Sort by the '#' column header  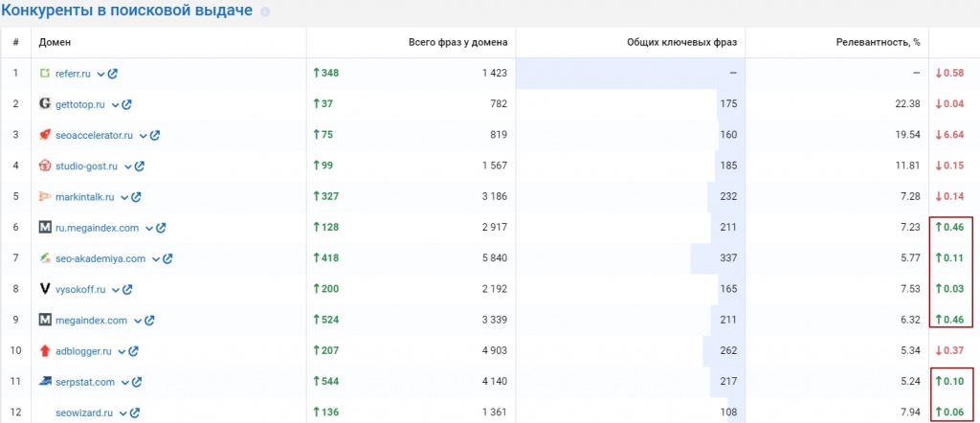pyautogui.click(x=15, y=42)
